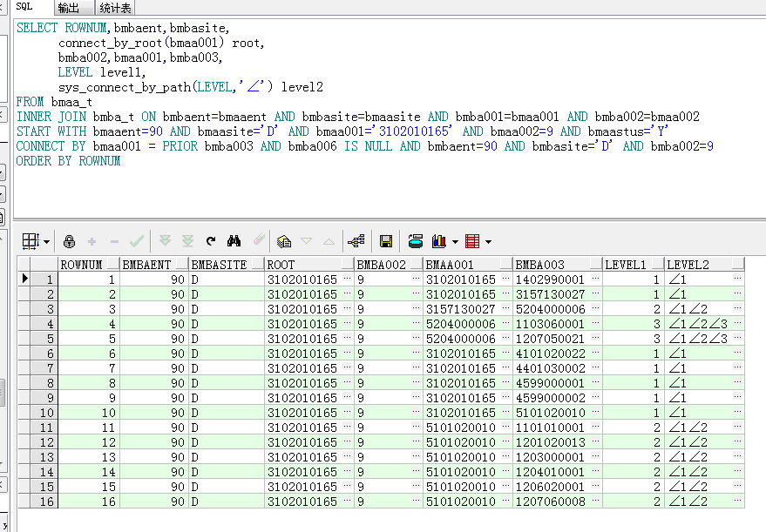766x532 pixels.
Task: Click BMBA003 cell value 1103060001
Action: pyautogui.click(x=550, y=324)
